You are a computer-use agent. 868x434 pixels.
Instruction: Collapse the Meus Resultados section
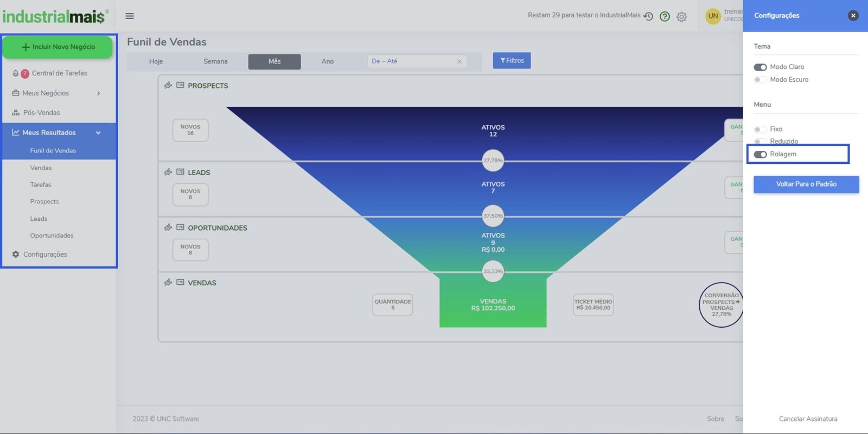(98, 133)
